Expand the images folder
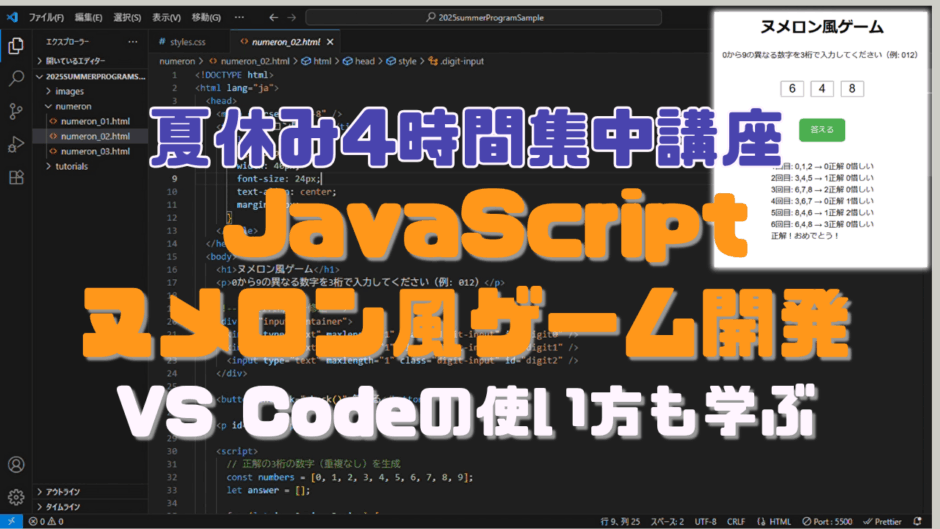This screenshot has width=940, height=529. [70, 91]
